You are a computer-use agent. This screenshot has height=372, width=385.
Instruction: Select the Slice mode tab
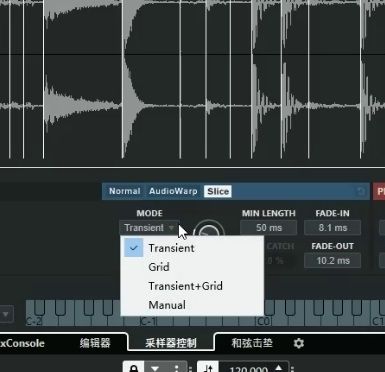218,191
